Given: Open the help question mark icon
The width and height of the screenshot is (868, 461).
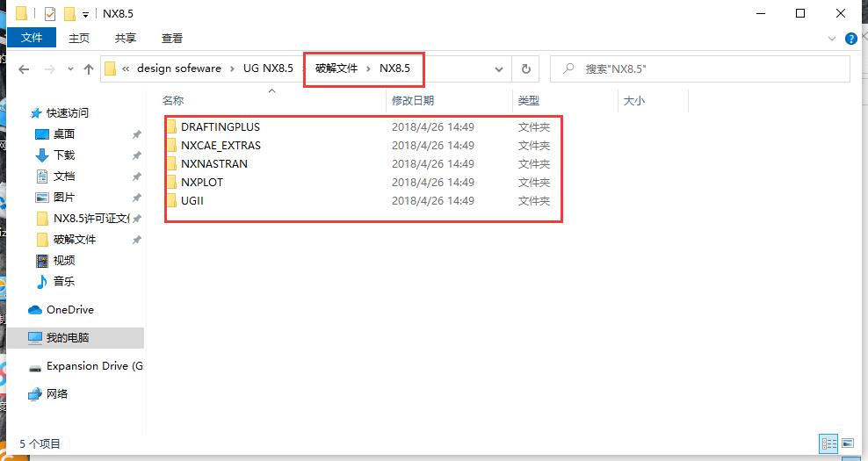Looking at the screenshot, I should [850, 38].
